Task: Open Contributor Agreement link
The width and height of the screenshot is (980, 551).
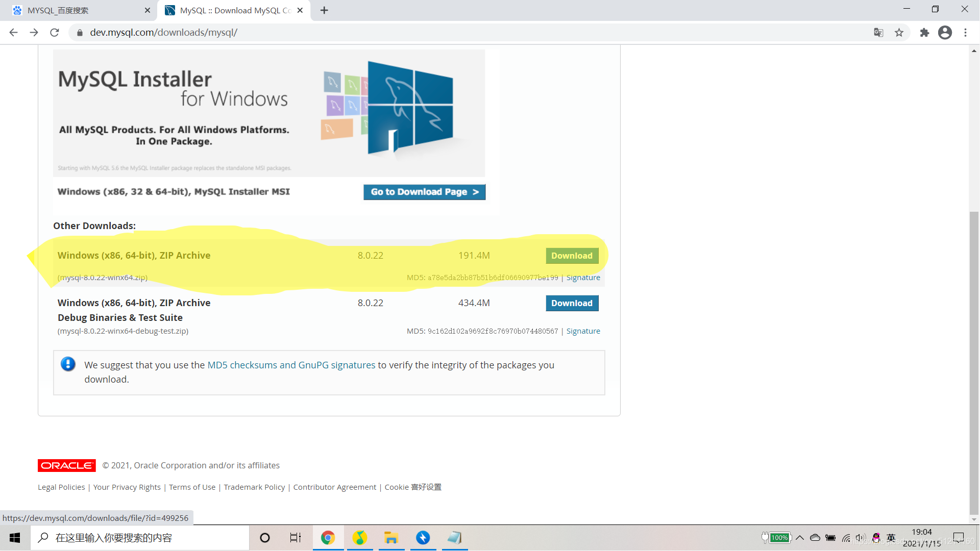Action: [334, 487]
